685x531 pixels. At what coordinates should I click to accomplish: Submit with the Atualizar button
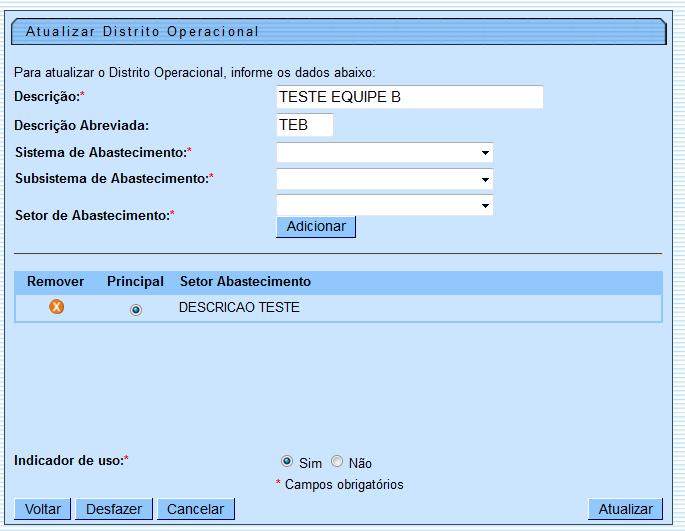pos(626,509)
